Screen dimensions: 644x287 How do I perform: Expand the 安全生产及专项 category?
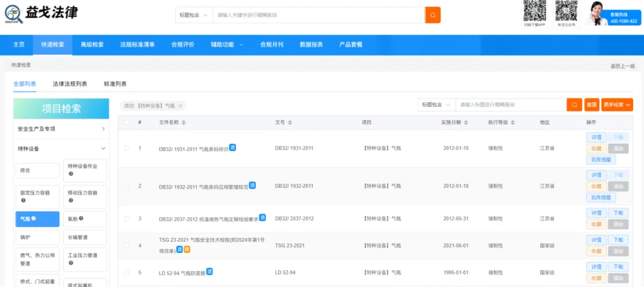point(61,129)
